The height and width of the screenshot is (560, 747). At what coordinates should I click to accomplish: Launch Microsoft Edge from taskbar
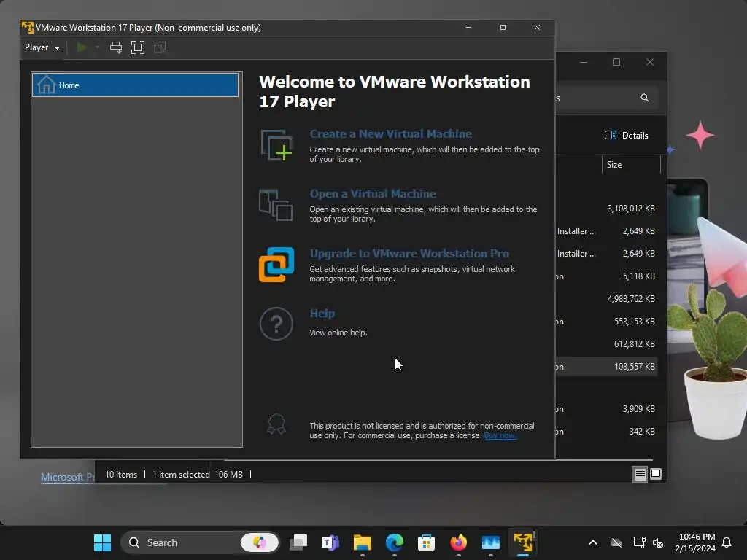tap(395, 542)
